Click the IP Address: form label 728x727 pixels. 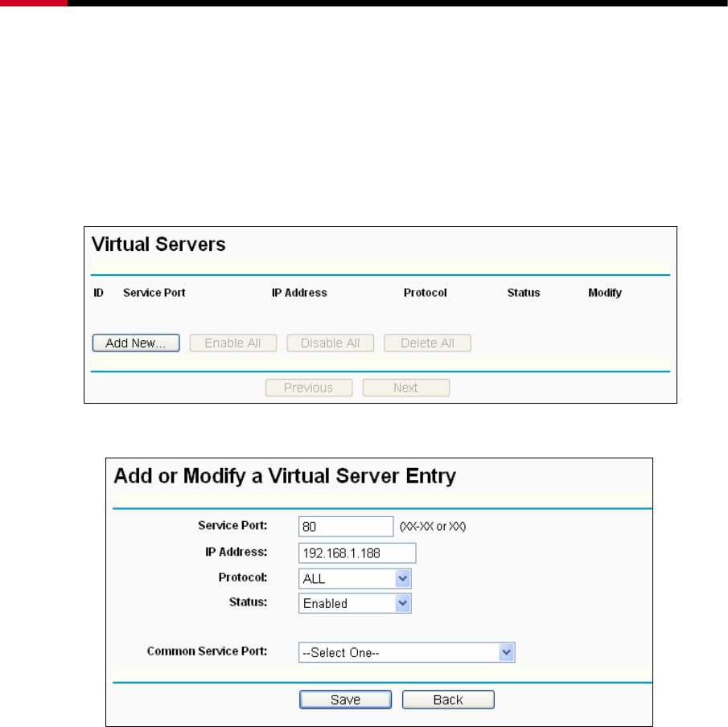(x=236, y=552)
